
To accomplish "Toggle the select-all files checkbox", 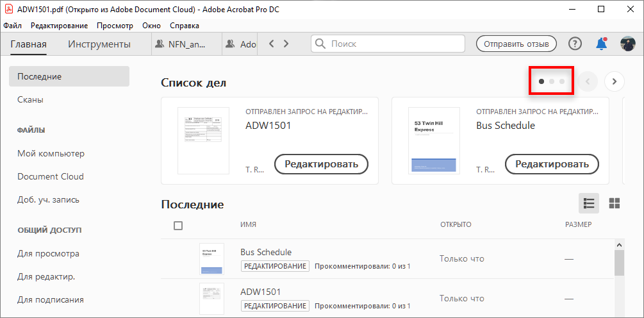I will (178, 225).
